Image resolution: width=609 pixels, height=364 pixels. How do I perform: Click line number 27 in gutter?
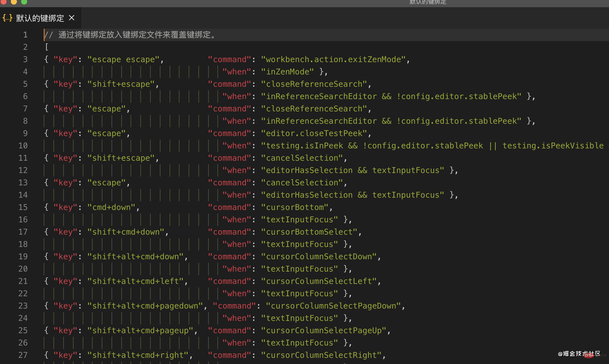23,355
